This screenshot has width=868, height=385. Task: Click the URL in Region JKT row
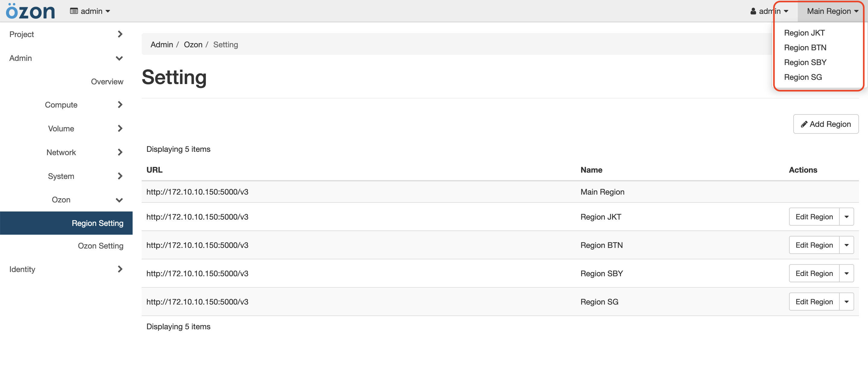197,217
